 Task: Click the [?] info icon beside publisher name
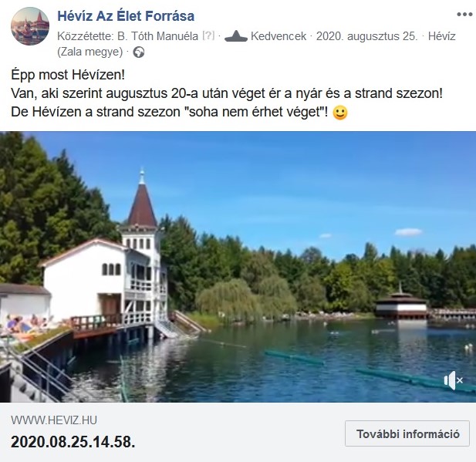point(208,35)
